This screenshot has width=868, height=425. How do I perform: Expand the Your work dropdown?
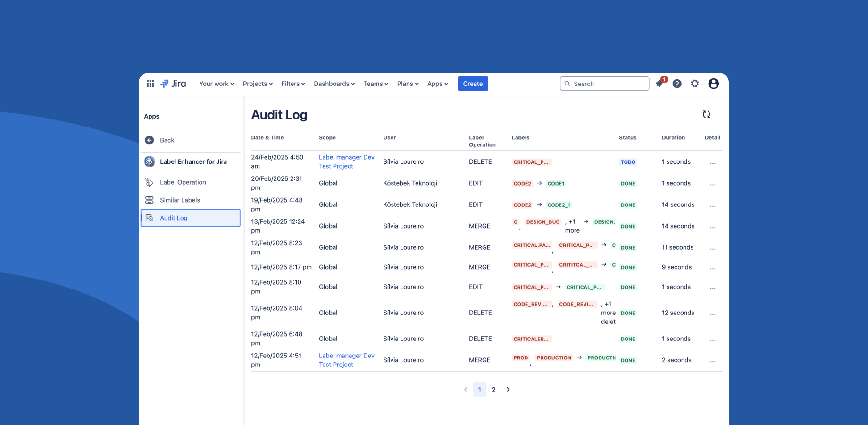(217, 84)
